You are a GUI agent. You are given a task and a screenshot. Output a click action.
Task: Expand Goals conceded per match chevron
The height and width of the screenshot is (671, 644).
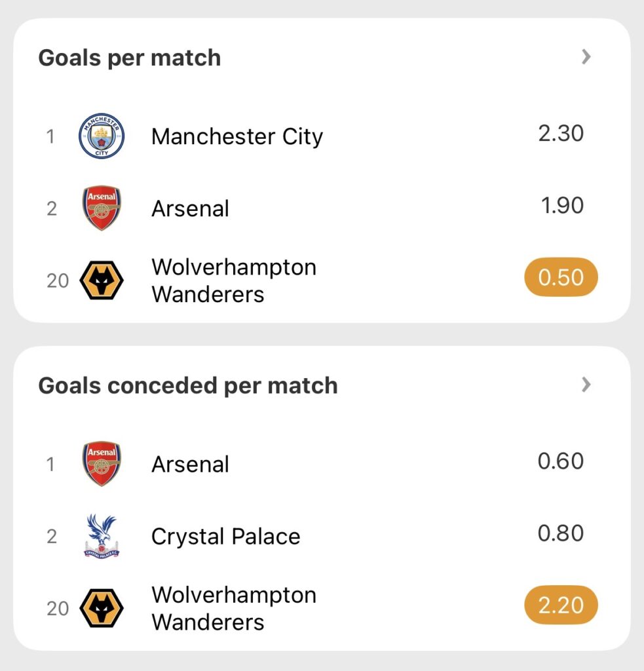pyautogui.click(x=586, y=385)
